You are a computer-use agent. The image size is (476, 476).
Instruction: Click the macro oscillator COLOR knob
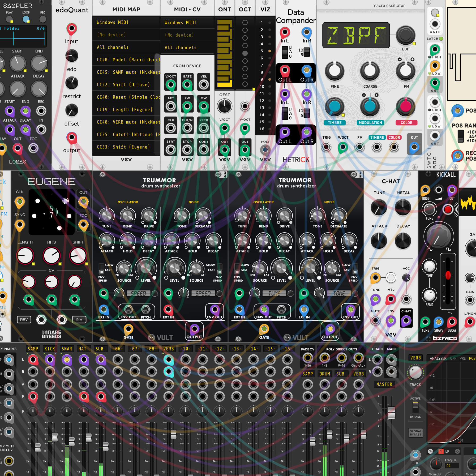click(x=406, y=106)
